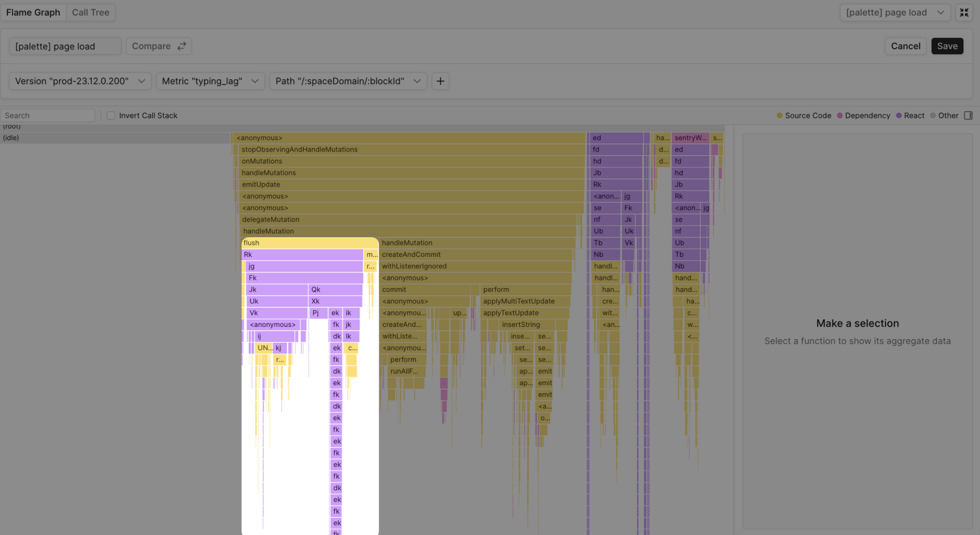
Task: Select the Other legend label
Action: click(948, 115)
